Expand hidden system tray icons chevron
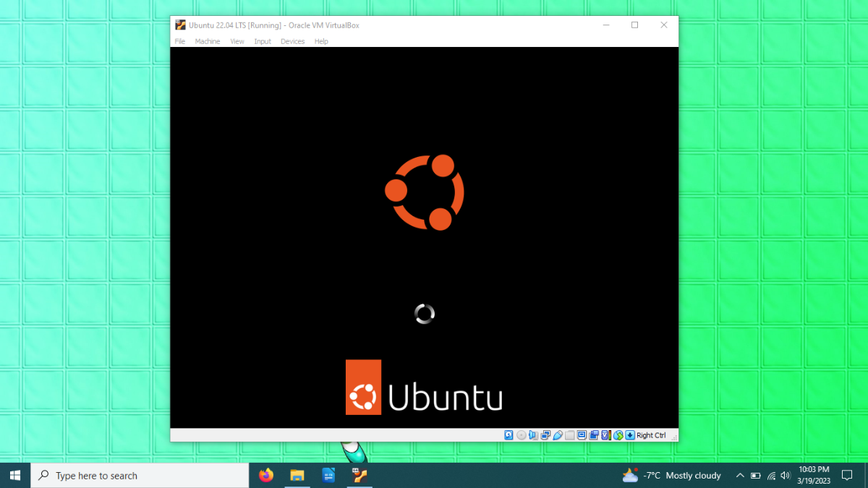Image resolution: width=868 pixels, height=488 pixels. click(739, 476)
